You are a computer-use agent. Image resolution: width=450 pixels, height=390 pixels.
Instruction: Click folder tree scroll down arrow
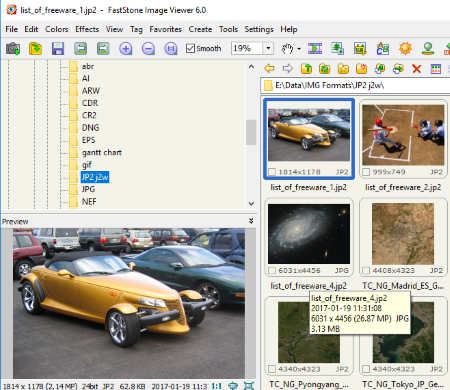251,203
